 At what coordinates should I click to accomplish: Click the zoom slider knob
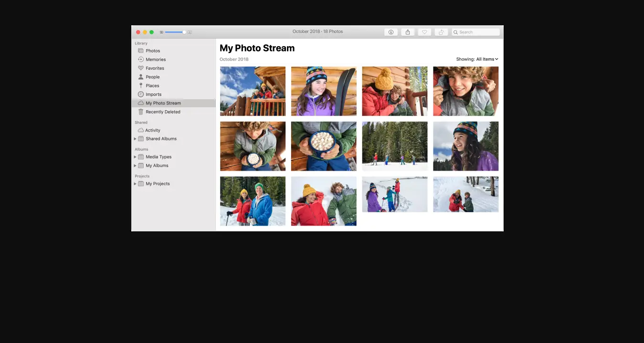point(184,32)
